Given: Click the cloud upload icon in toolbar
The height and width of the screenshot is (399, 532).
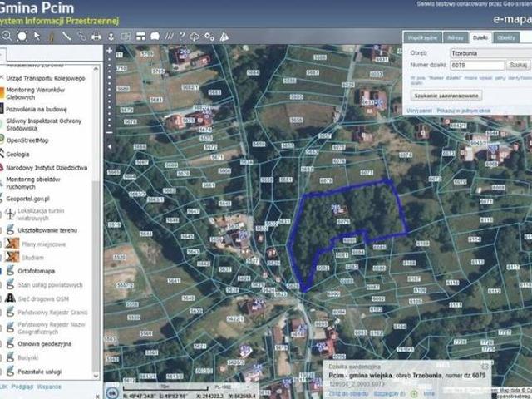Looking at the screenshot, I should point(195,37).
